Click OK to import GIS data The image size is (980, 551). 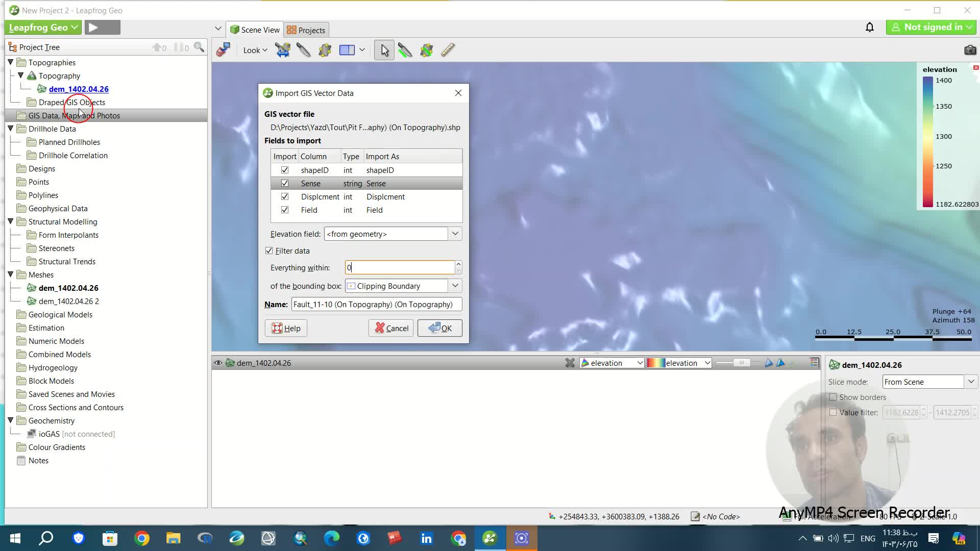point(440,328)
